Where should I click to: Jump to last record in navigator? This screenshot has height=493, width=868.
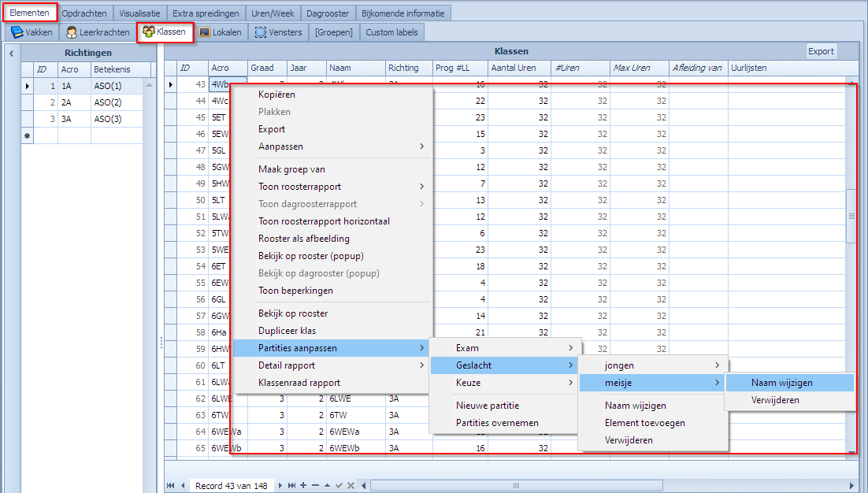(291, 485)
